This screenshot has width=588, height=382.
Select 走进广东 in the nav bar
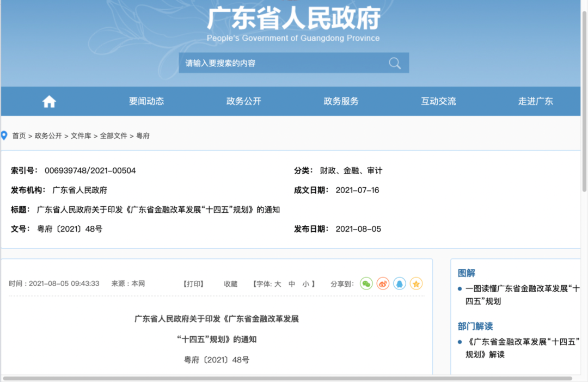click(535, 101)
